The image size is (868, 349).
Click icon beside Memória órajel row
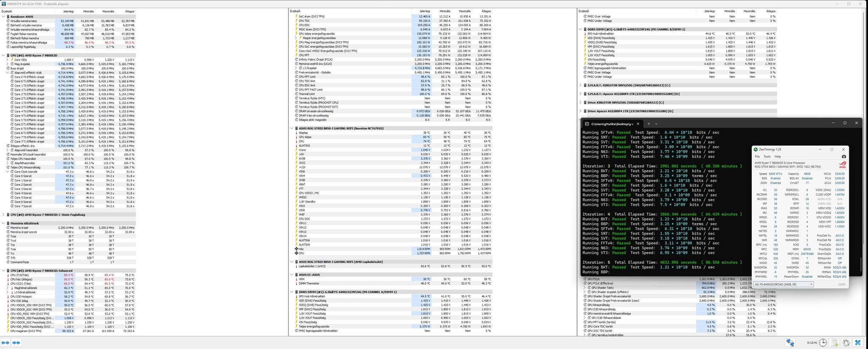point(8,228)
